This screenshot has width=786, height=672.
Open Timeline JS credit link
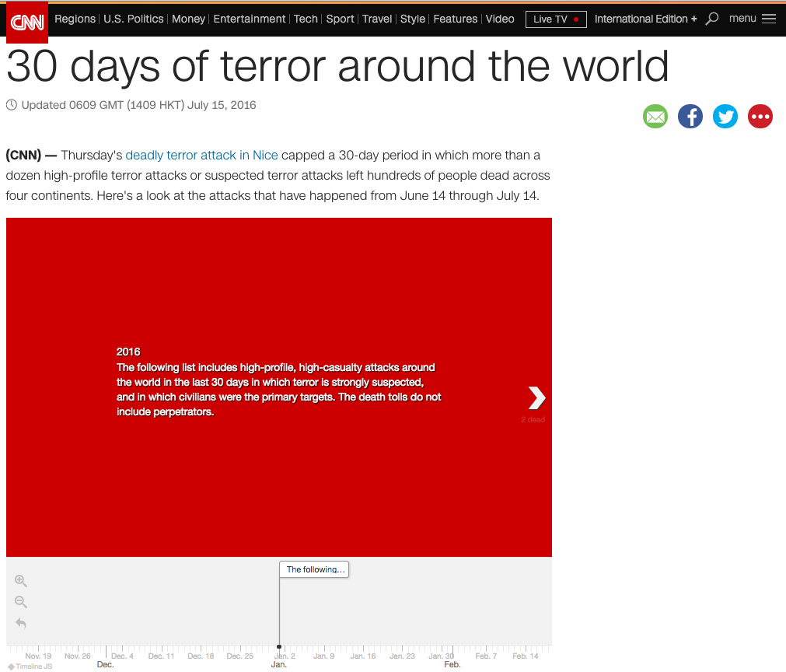(x=31, y=666)
